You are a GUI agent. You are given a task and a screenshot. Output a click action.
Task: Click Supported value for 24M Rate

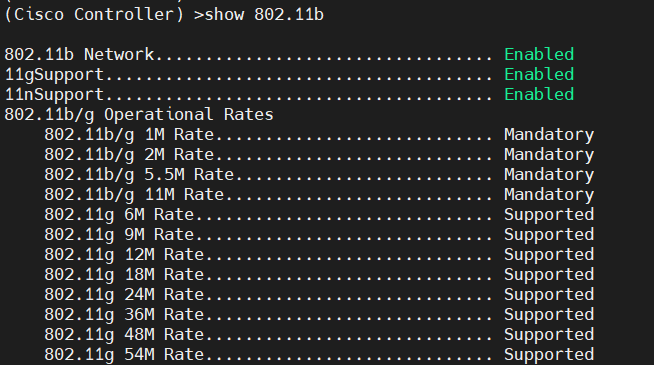(549, 295)
